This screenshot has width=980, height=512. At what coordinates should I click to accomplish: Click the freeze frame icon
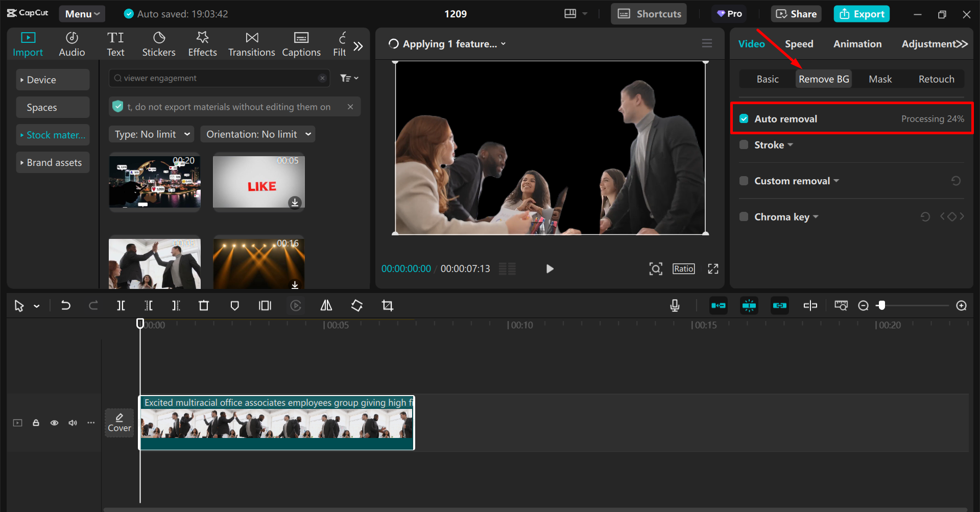[x=265, y=305]
